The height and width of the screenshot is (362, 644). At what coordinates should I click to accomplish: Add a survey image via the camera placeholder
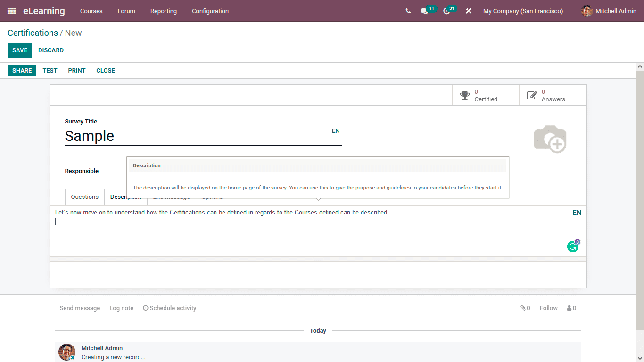tap(550, 138)
